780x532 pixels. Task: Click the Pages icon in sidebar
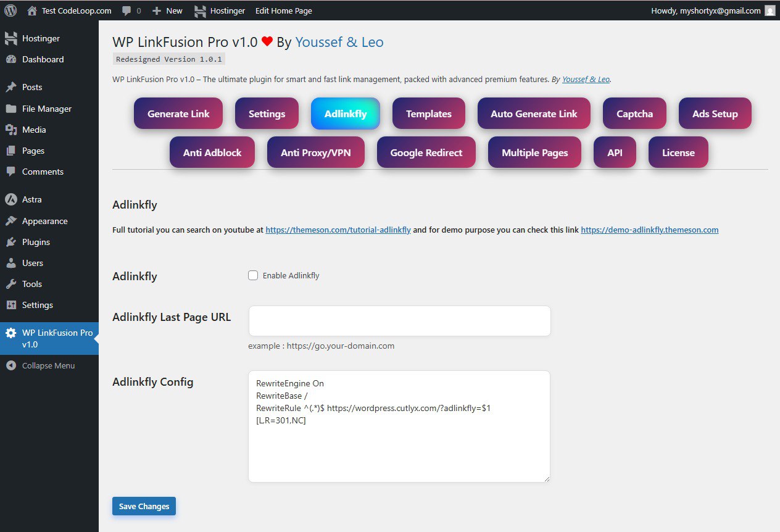pyautogui.click(x=10, y=151)
